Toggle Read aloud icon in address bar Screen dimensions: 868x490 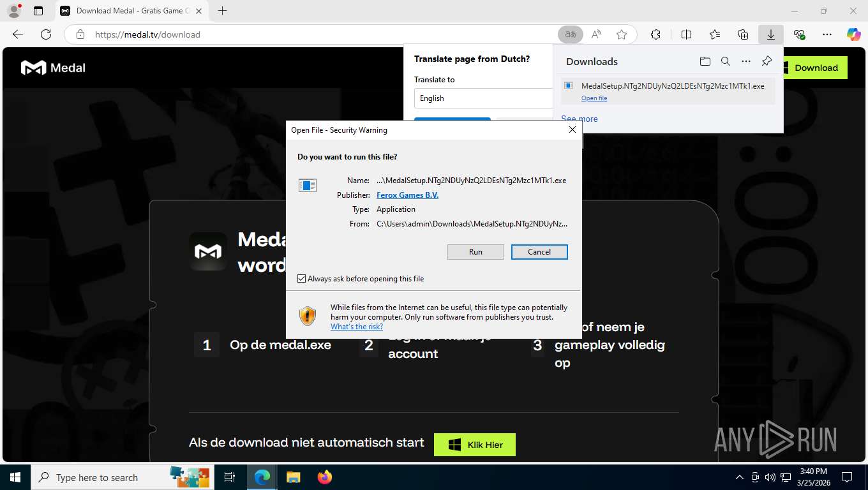click(597, 34)
